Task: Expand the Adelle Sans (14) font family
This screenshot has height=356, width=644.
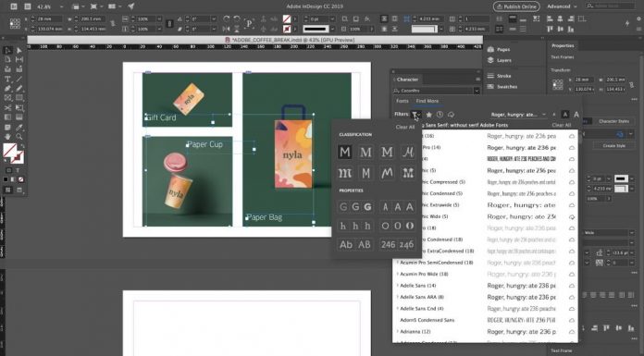Action: click(x=398, y=286)
